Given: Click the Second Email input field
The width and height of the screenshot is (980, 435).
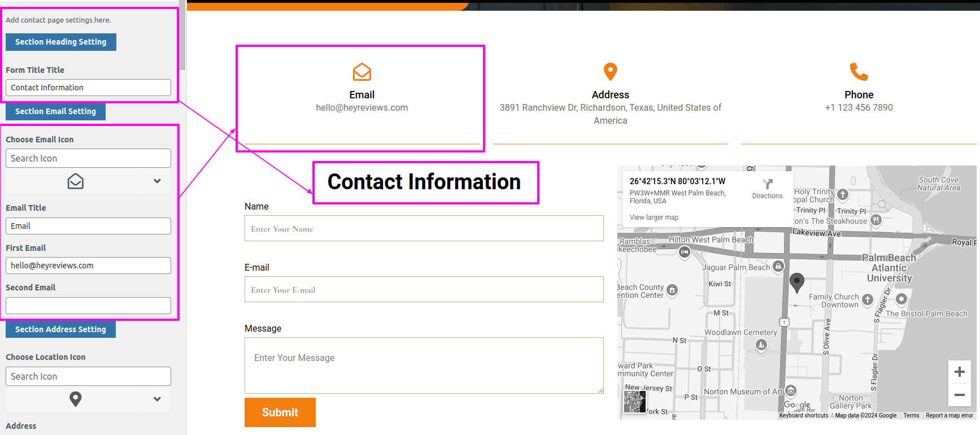Looking at the screenshot, I should click(88, 306).
